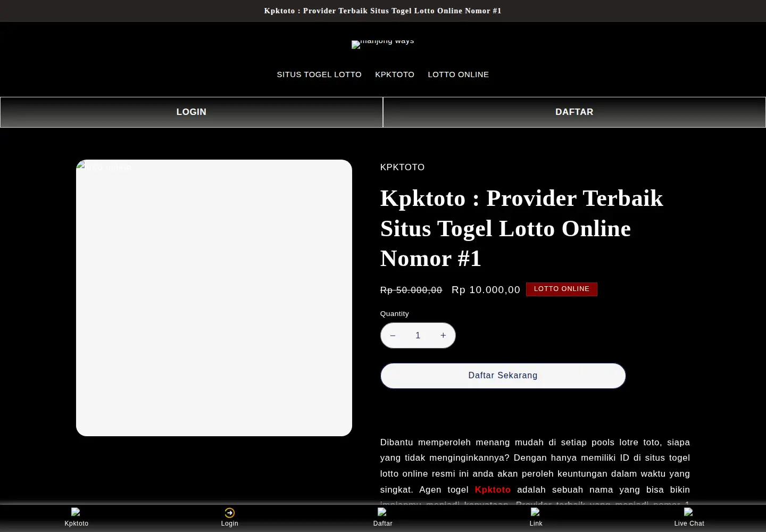Image resolution: width=766 pixels, height=532 pixels.
Task: Click the product image thumbnail
Action: coord(214,298)
